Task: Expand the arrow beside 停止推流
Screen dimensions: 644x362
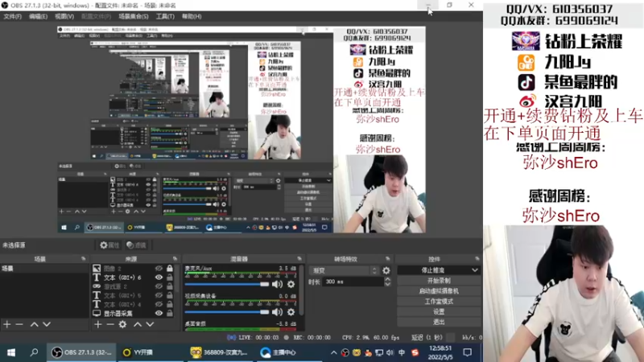Action: point(475,270)
